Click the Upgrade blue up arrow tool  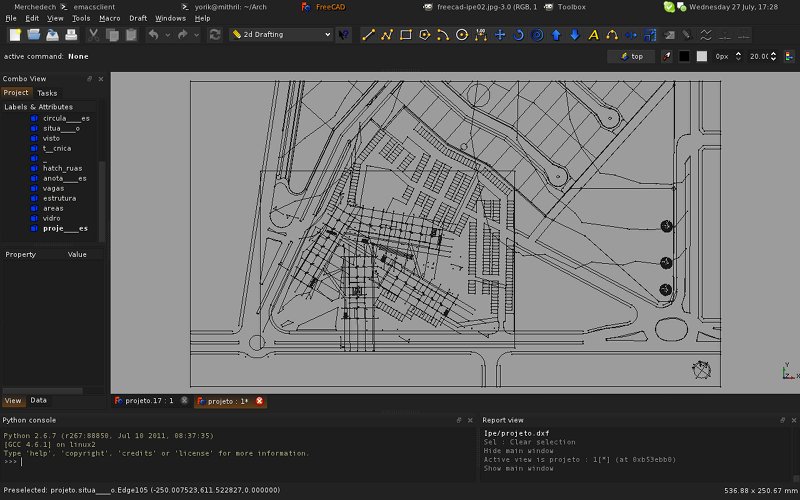pos(556,35)
